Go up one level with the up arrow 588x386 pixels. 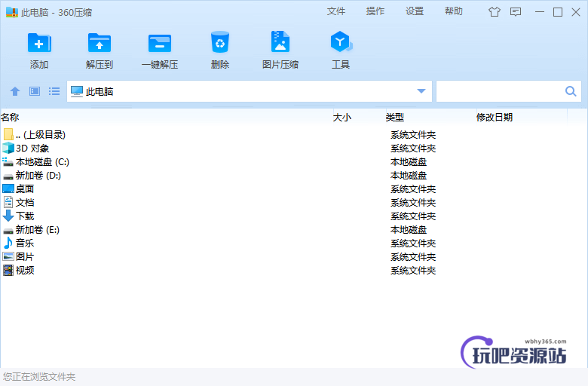coord(15,91)
